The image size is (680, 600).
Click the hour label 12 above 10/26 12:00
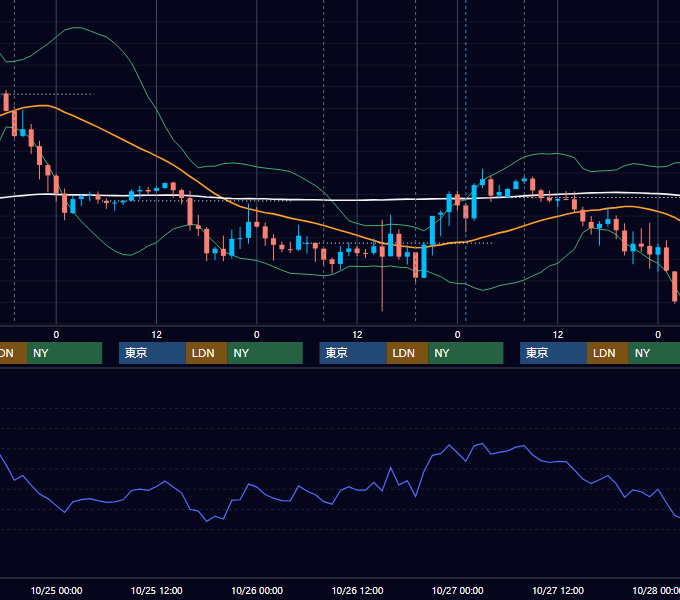point(357,335)
